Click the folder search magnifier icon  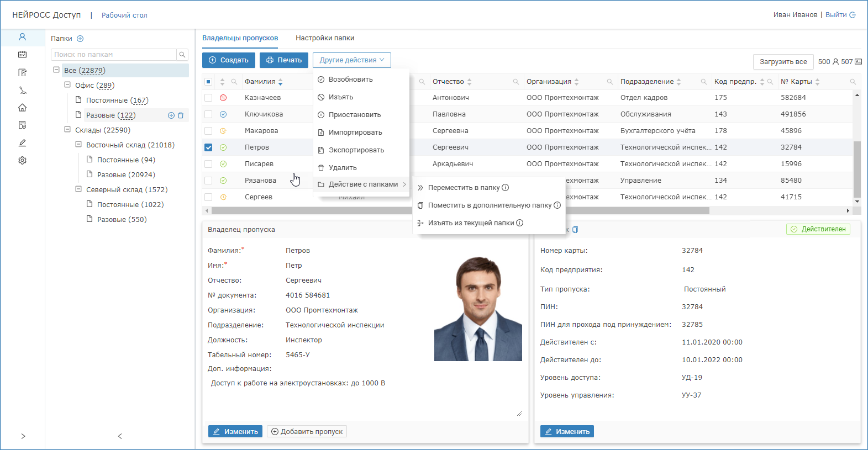pos(182,55)
